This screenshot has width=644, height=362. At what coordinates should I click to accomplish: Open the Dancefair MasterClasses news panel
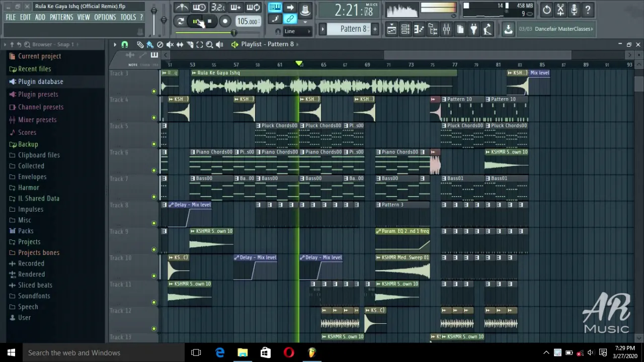click(556, 29)
